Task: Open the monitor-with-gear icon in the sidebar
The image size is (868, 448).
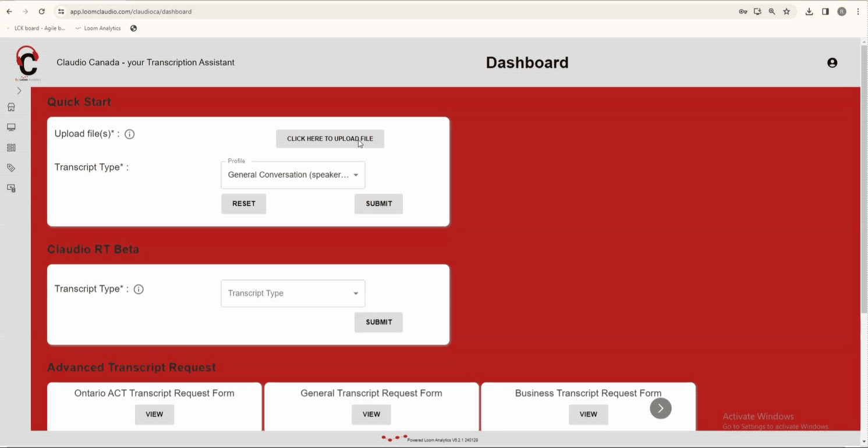Action: click(11, 189)
